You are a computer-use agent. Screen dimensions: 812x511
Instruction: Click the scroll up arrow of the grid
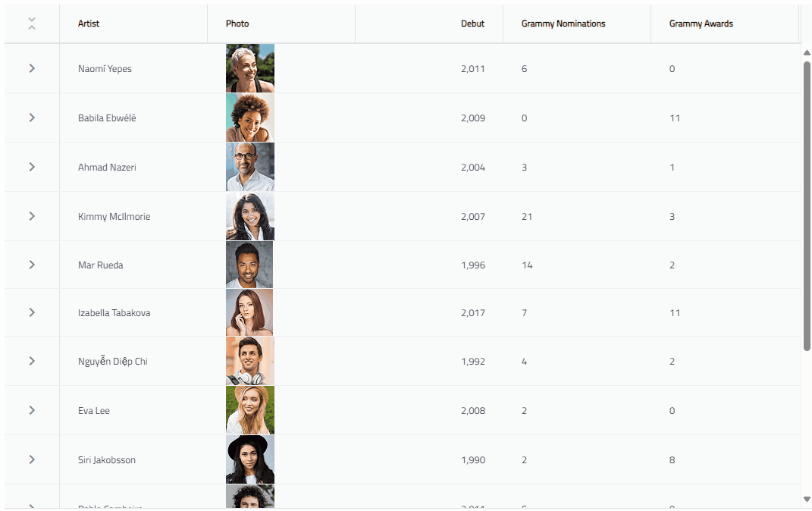807,52
